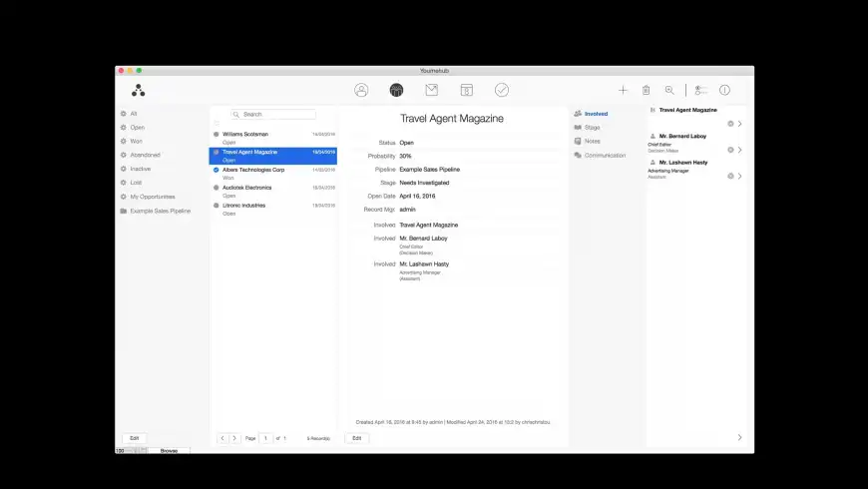Viewport: 868px width, 489px height.
Task: Select the Litronic Industries record
Action: 273,209
